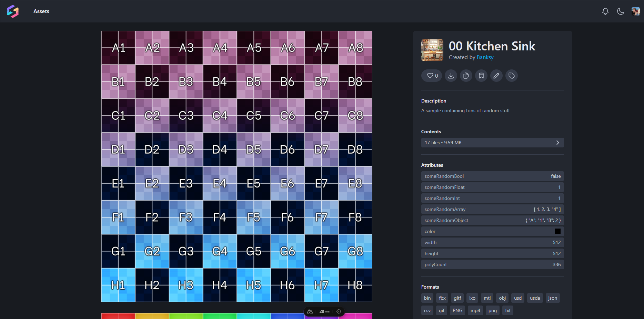Screen dimensions: 644x319
Task: Bookmark this asset
Action: [481, 76]
